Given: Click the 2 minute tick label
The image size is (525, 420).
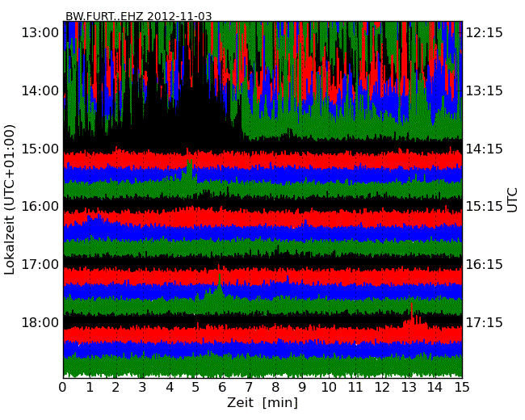Looking at the screenshot, I should [115, 388].
